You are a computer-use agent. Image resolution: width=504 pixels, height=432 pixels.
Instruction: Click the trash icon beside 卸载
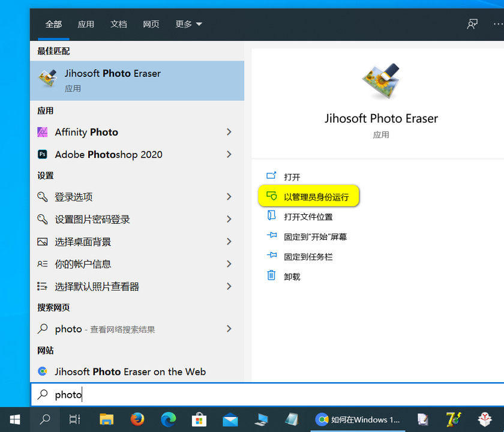271,275
